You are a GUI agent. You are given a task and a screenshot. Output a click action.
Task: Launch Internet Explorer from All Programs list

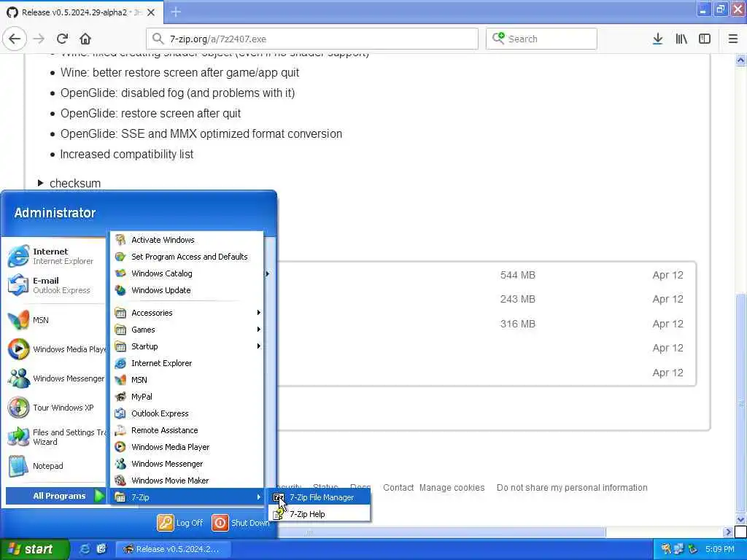pos(187,363)
